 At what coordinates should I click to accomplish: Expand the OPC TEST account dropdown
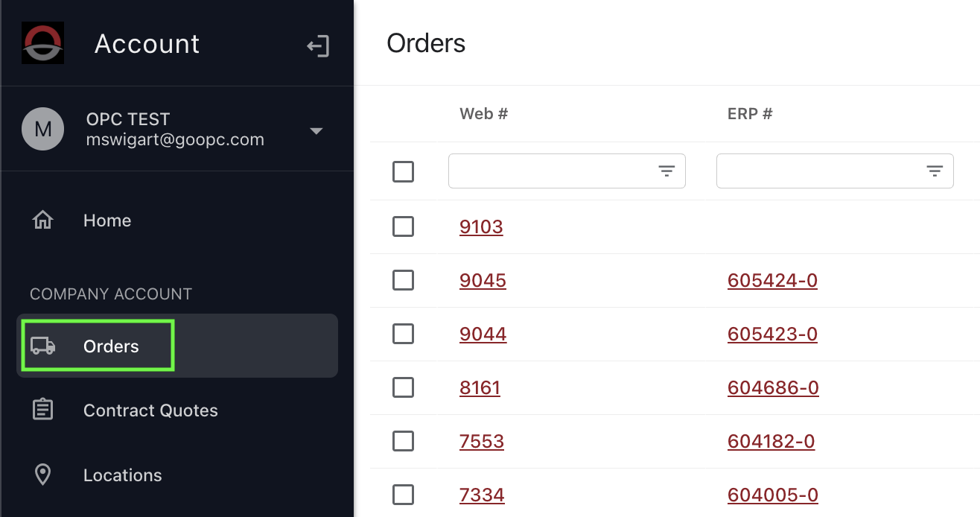[316, 130]
